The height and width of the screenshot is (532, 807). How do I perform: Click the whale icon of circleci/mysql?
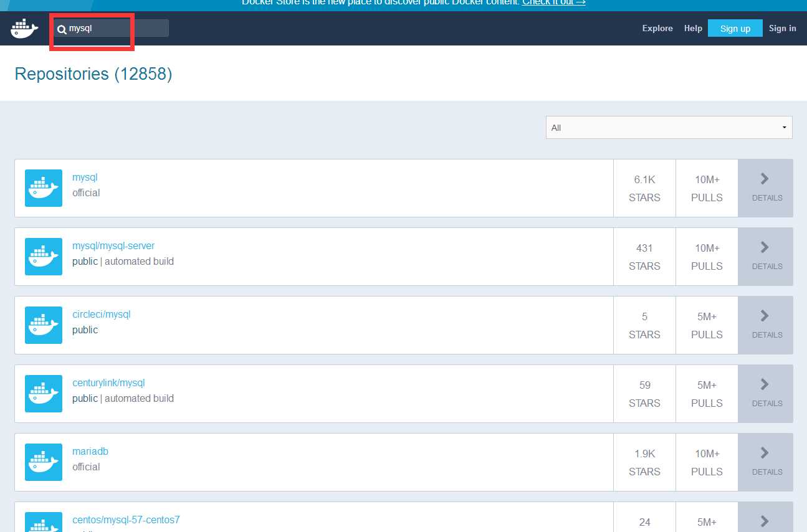(44, 325)
